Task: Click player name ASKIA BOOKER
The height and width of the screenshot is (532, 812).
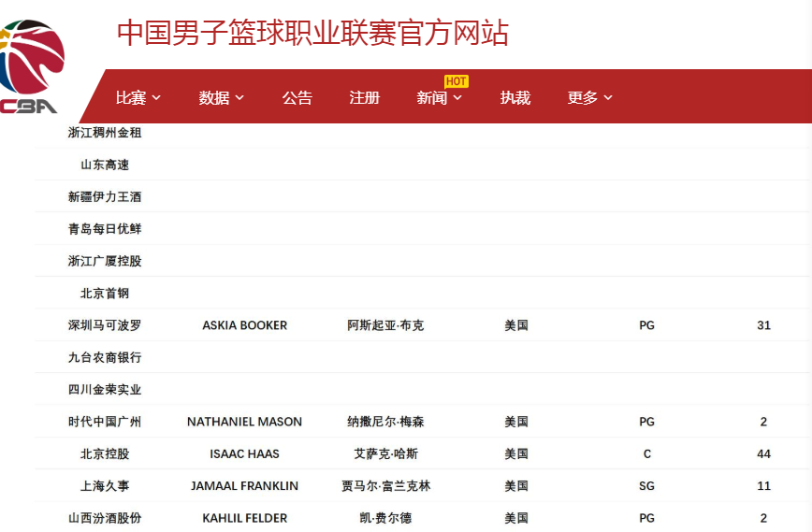Action: pyautogui.click(x=244, y=325)
